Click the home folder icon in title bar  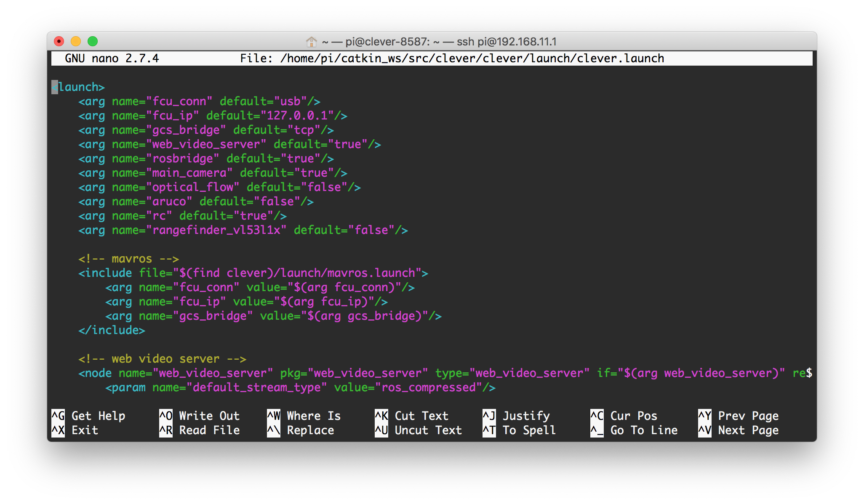[312, 42]
